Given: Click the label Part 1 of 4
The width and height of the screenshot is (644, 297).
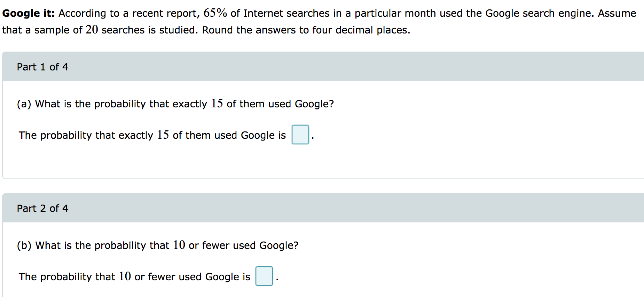Looking at the screenshot, I should 42,66.
